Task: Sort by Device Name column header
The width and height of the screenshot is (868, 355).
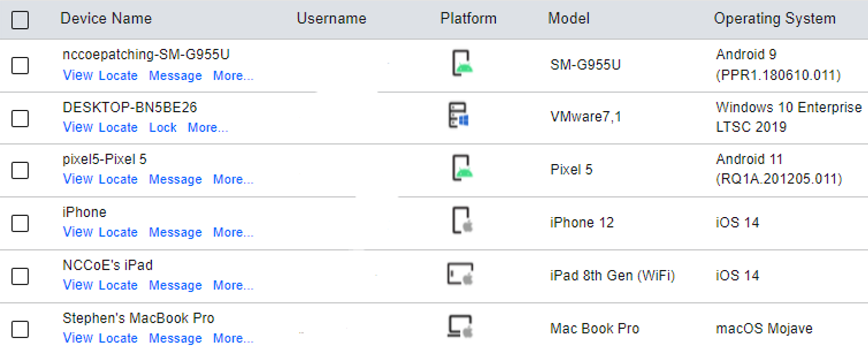Action: pos(106,18)
